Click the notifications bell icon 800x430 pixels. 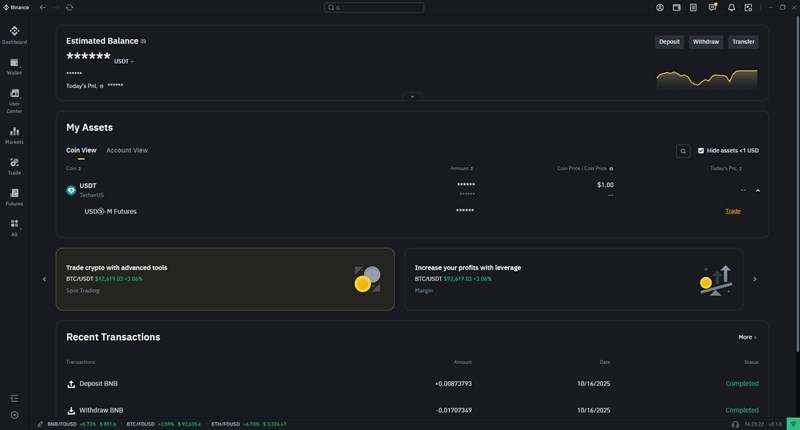pyautogui.click(x=731, y=7)
